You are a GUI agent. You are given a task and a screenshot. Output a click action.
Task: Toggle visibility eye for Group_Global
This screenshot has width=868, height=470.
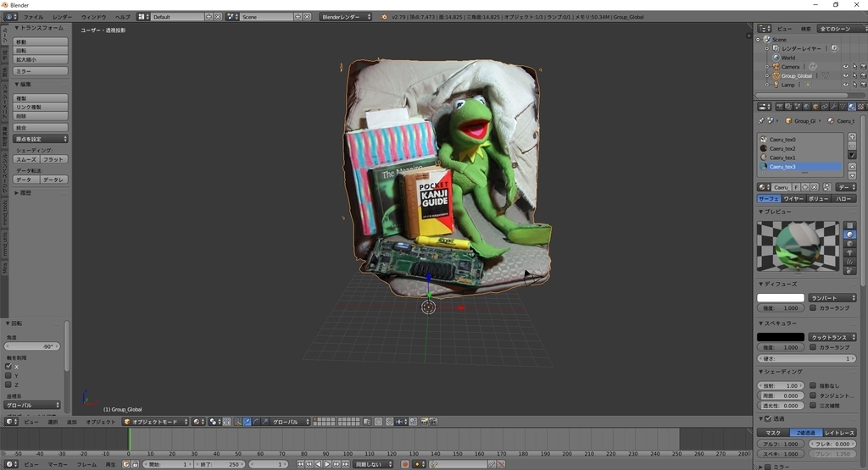coord(846,75)
